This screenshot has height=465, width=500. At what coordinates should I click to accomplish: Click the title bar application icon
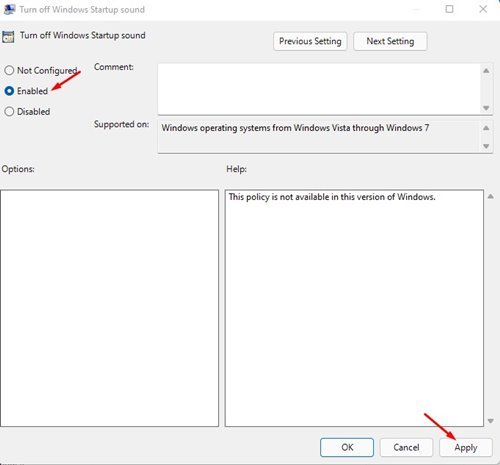click(9, 9)
